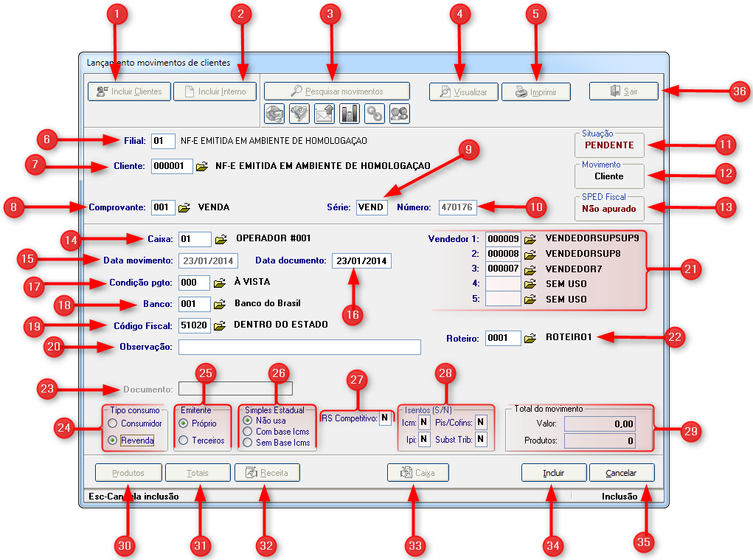Select Com base Icms option
Screen dimensions: 753x560
[248, 432]
